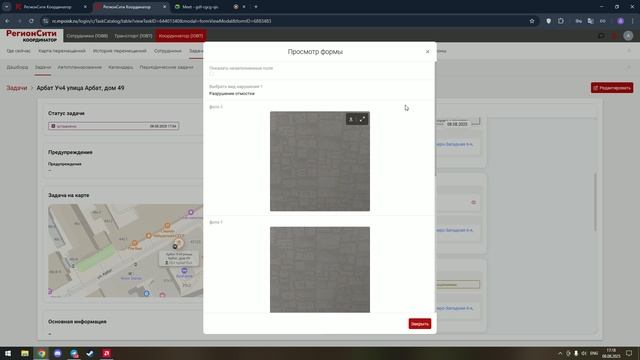Open the translate extension icon

pos(590,21)
